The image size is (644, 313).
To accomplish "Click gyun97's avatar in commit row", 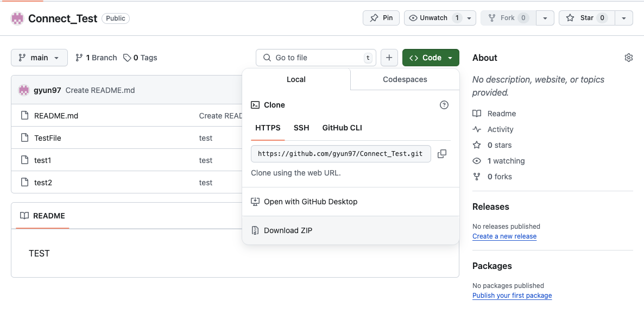I will point(24,90).
